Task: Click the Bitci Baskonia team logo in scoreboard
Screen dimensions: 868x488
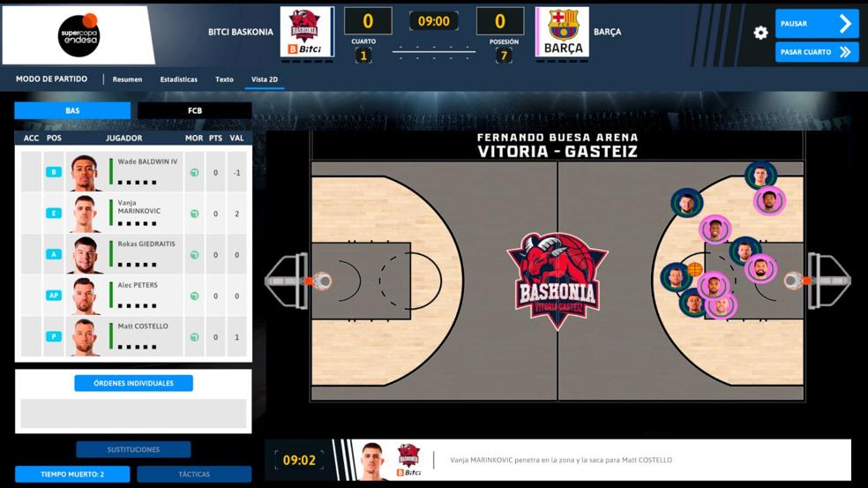Action: click(x=307, y=32)
